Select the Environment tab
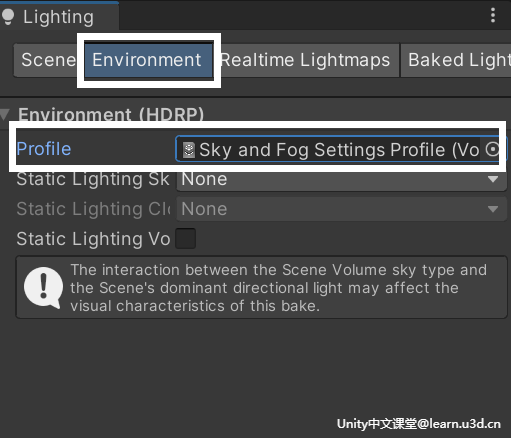511x438 pixels. 149,60
